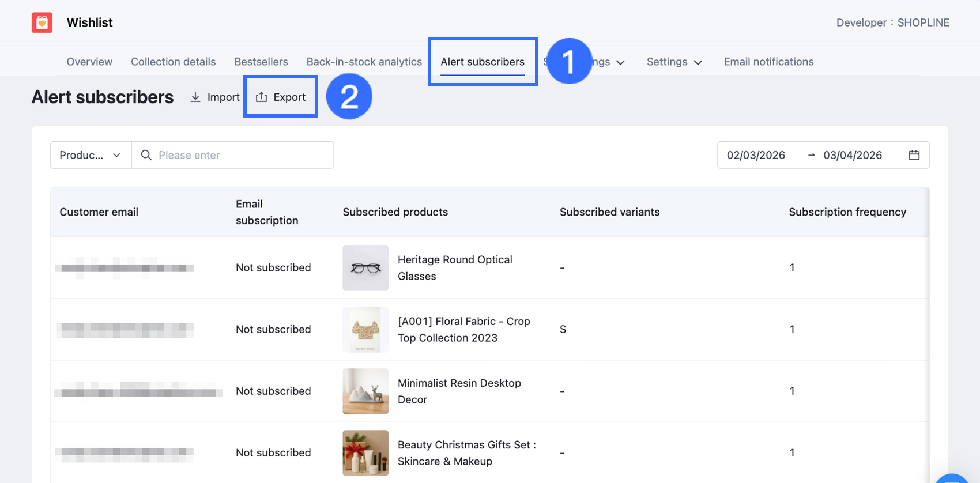Expand the Product filter dropdown
Image resolution: width=980 pixels, height=483 pixels.
pos(91,155)
